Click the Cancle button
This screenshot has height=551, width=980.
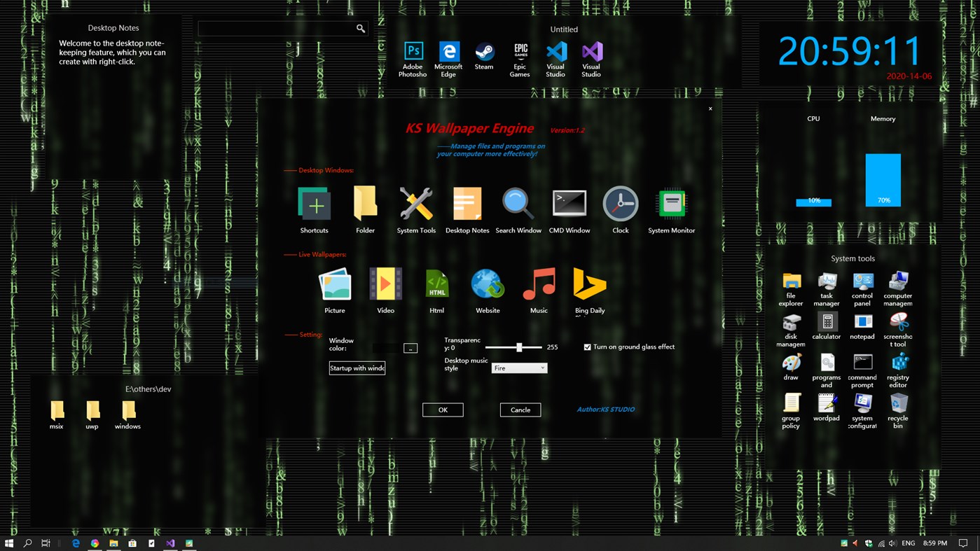click(x=520, y=410)
